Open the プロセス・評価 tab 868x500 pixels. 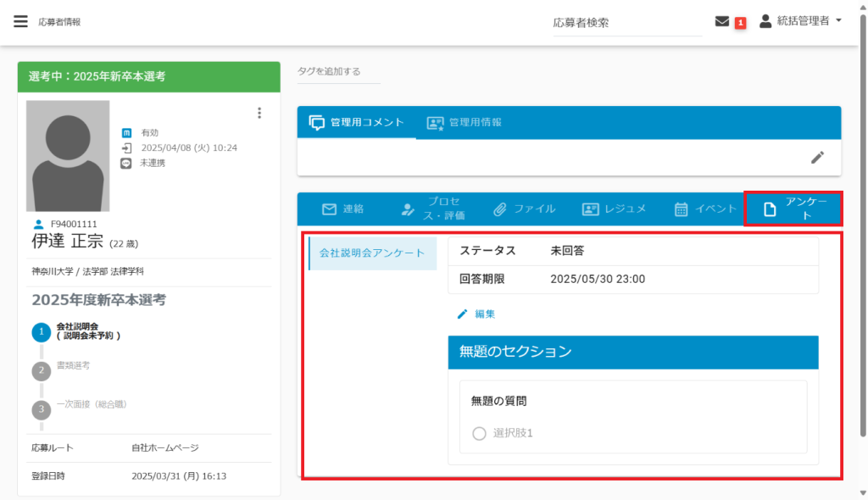[x=430, y=208]
